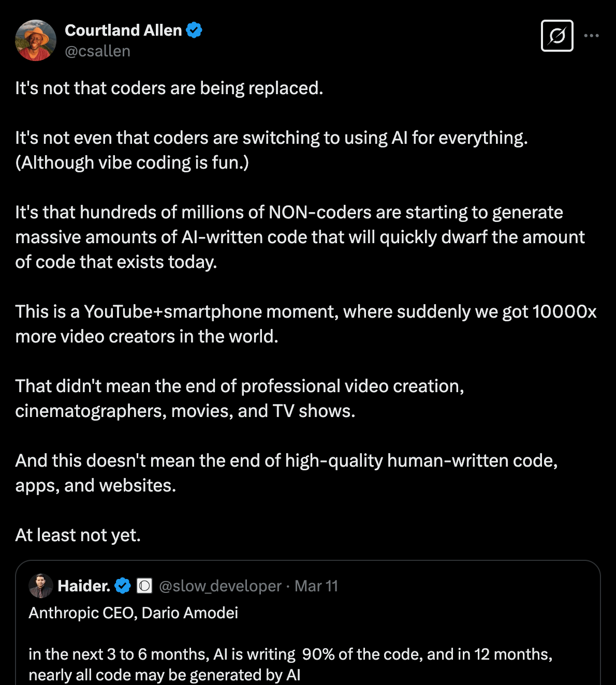Click the 'YouTube+smartphone moment' sentence
This screenshot has height=685, width=616.
pos(306,324)
